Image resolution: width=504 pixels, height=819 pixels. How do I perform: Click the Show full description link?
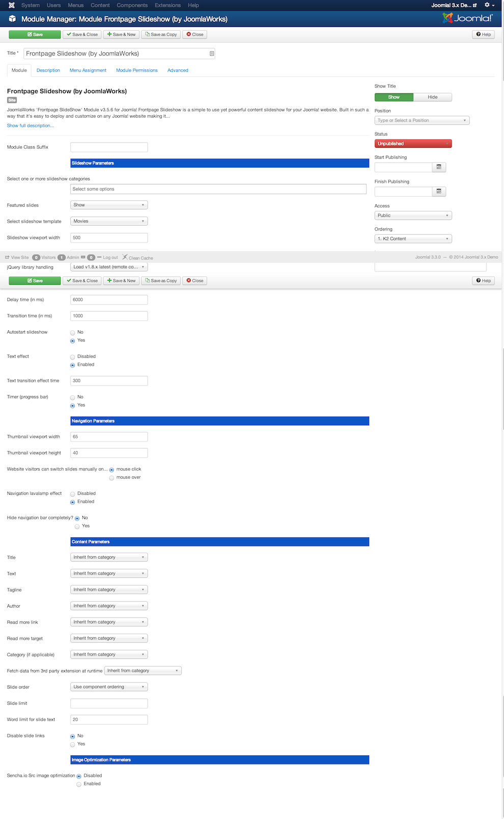[x=31, y=126]
